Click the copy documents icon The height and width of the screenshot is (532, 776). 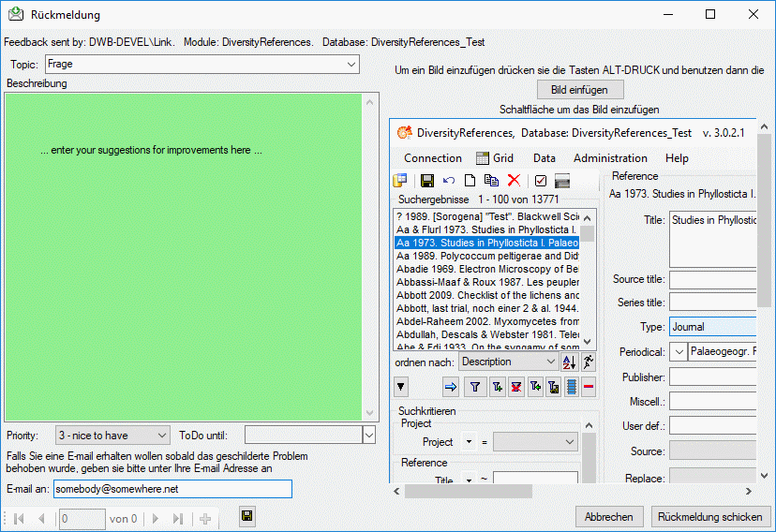[x=491, y=181]
